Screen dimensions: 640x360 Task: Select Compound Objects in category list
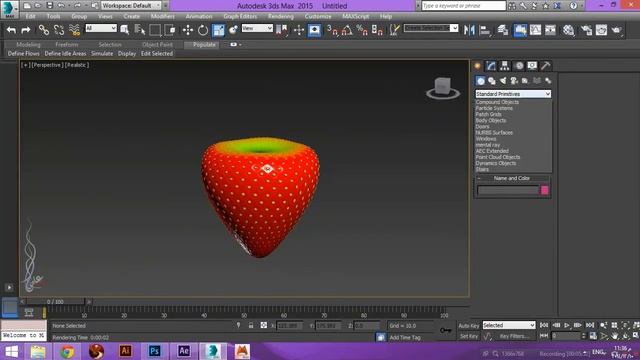497,102
